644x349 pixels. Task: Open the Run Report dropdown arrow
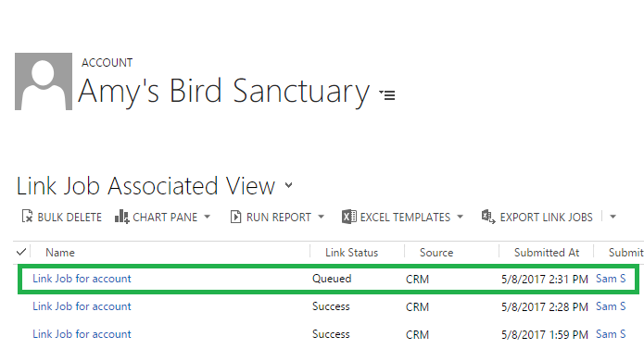tap(322, 217)
